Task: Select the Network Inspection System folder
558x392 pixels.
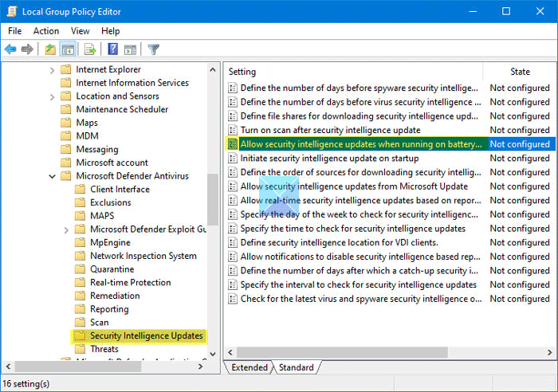Action: pos(143,256)
